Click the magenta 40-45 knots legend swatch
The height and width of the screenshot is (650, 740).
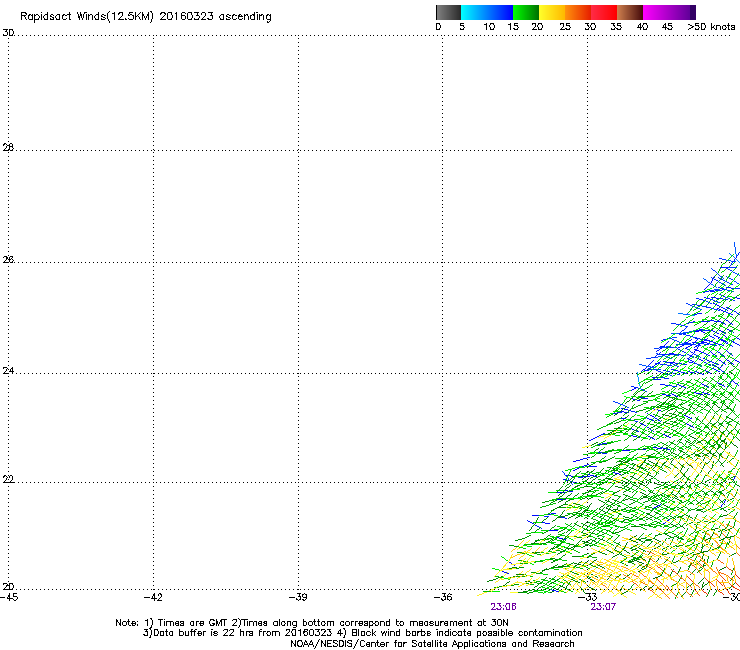[x=656, y=12]
